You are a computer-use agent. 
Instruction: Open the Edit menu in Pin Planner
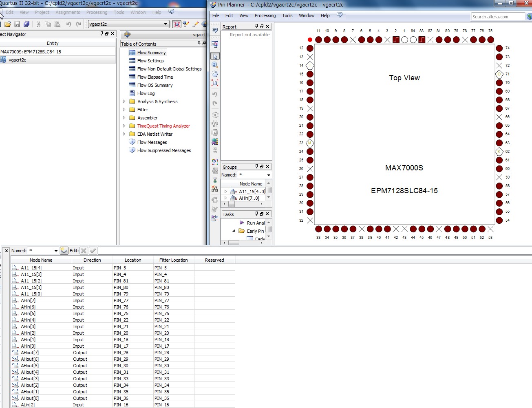(229, 15)
